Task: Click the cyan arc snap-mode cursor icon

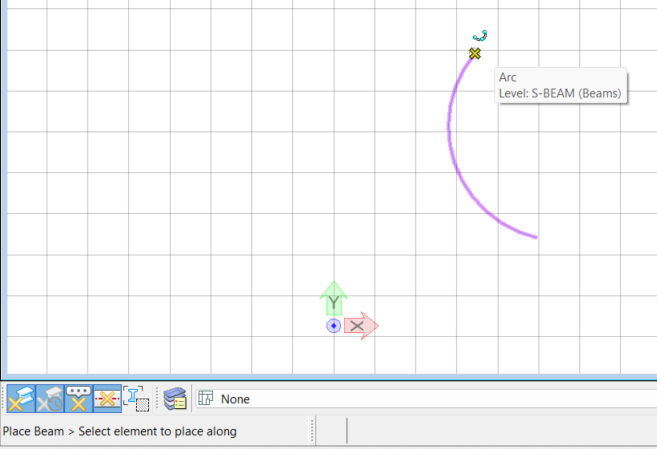Action: (x=480, y=36)
